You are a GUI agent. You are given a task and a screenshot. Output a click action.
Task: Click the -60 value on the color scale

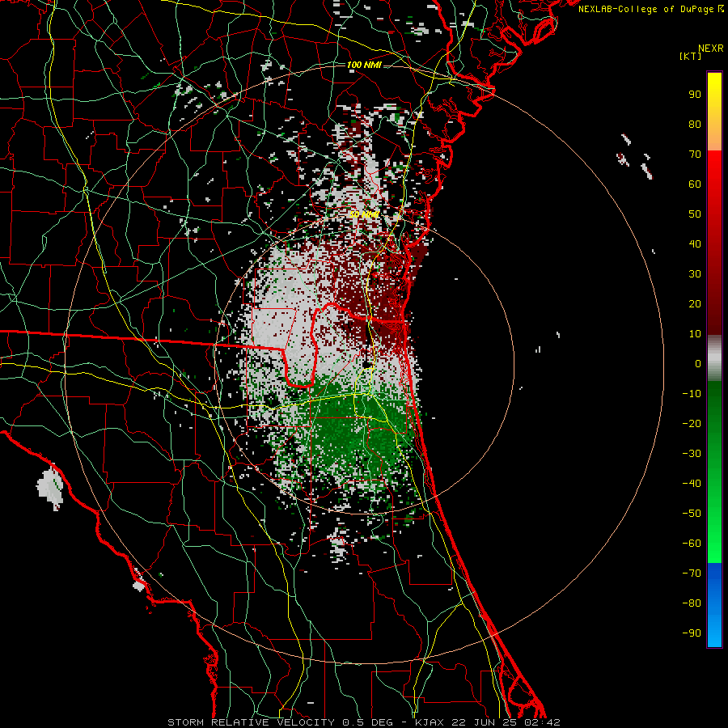(692, 544)
